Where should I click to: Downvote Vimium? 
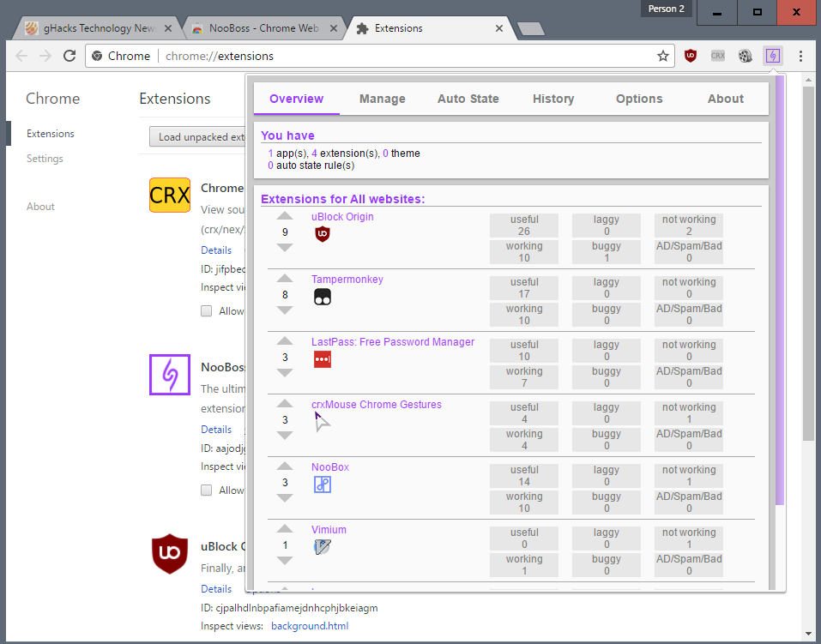[x=285, y=561]
